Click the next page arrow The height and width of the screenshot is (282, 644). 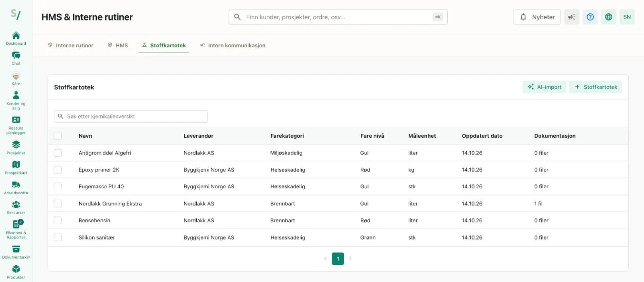[x=350, y=259]
